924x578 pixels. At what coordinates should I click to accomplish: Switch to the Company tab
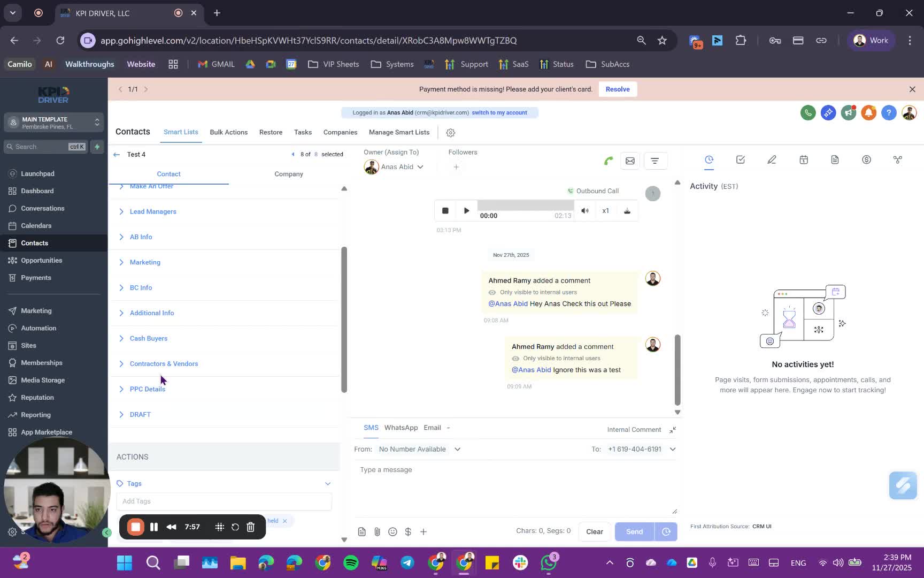(x=289, y=174)
